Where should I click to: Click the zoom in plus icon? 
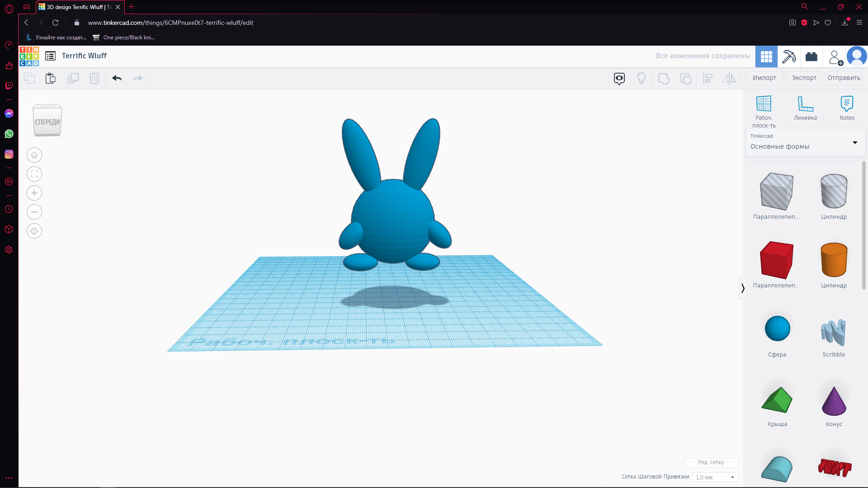[34, 193]
